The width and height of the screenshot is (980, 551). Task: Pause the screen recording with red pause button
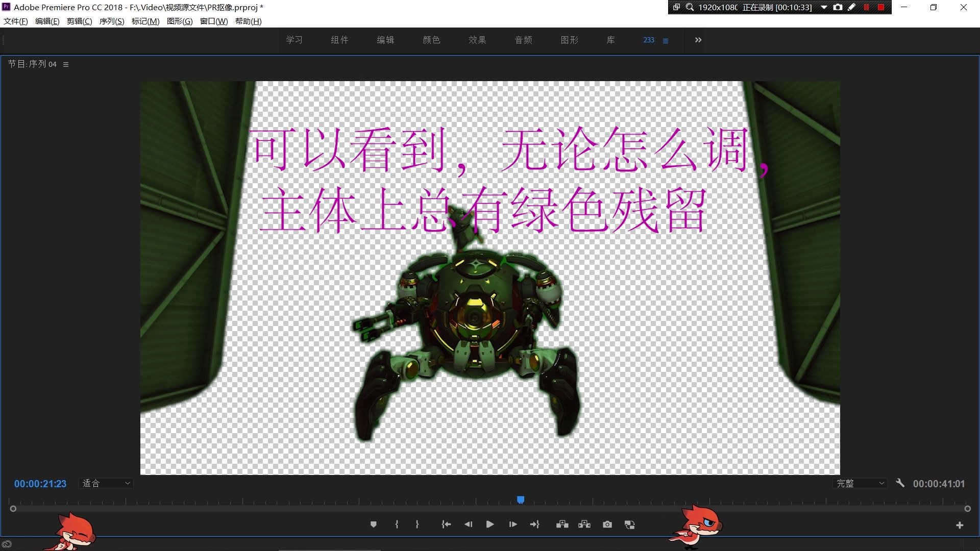pos(866,7)
